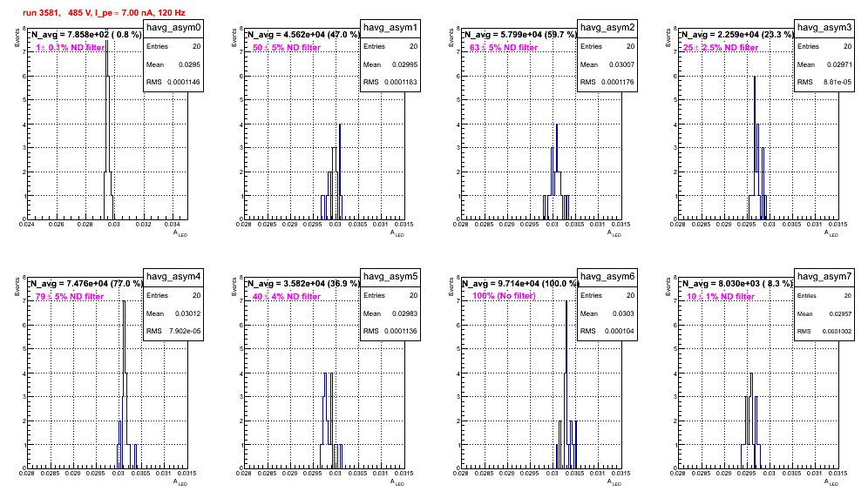Click the run 3581 title text
The image size is (868, 498).
click(x=104, y=13)
